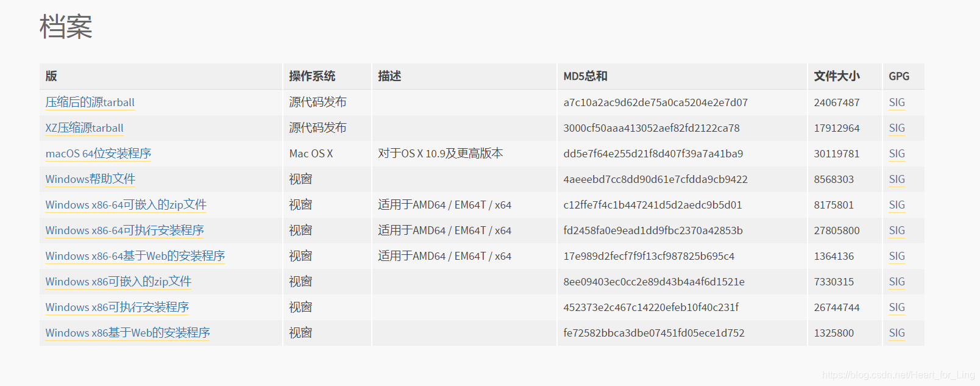This screenshot has width=980, height=386.
Task: Open SIG link for x86可嵌入的zip文件 row
Action: (x=897, y=282)
